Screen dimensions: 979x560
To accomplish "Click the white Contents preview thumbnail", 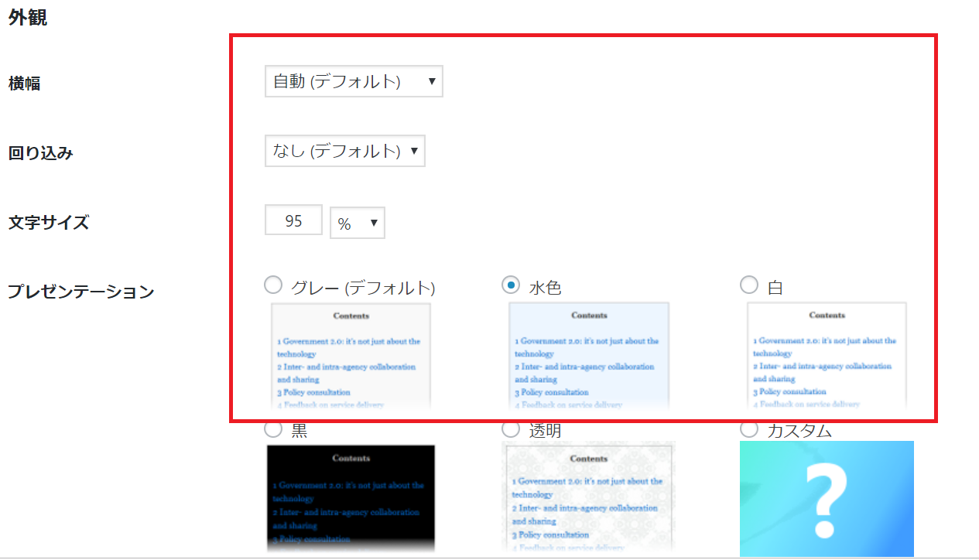I will point(826,356).
